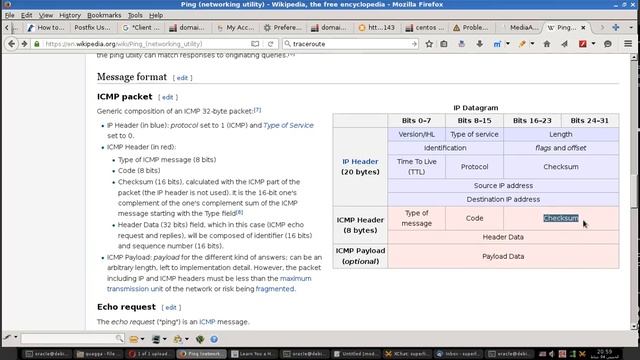Select the 'Header Data' table cell

[503, 237]
